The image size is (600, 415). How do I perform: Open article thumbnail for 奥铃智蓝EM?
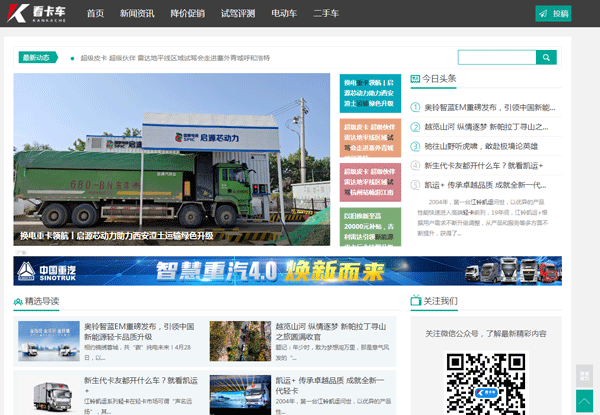(x=49, y=341)
